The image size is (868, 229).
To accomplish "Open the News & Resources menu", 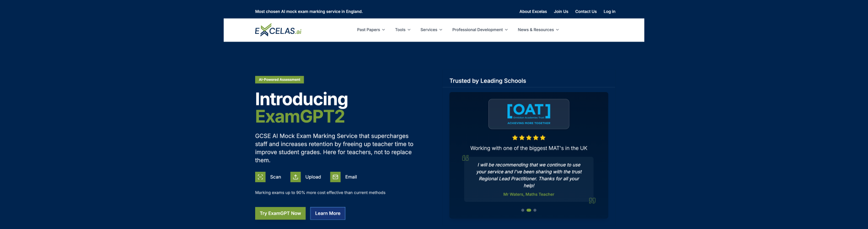I will pyautogui.click(x=538, y=30).
